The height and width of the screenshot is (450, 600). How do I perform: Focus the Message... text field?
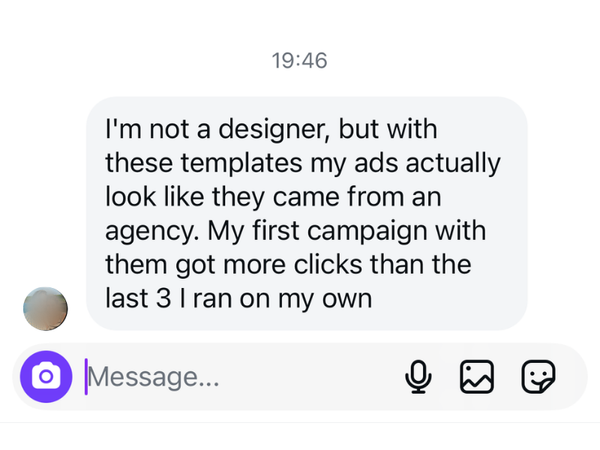point(240,377)
